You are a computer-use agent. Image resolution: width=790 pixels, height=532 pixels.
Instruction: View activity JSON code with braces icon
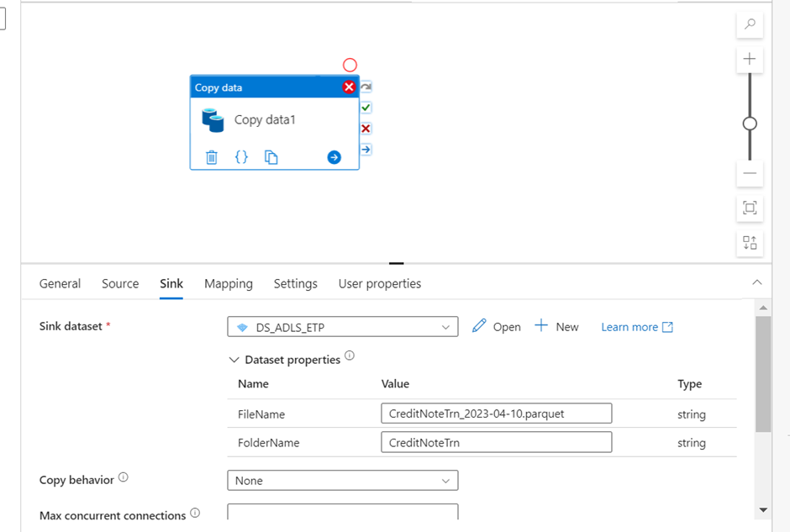coord(241,157)
